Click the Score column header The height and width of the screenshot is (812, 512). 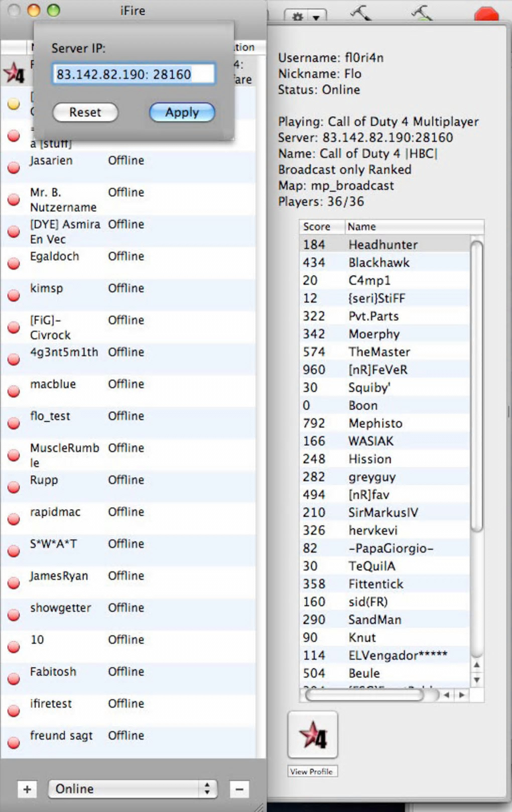[x=322, y=227]
